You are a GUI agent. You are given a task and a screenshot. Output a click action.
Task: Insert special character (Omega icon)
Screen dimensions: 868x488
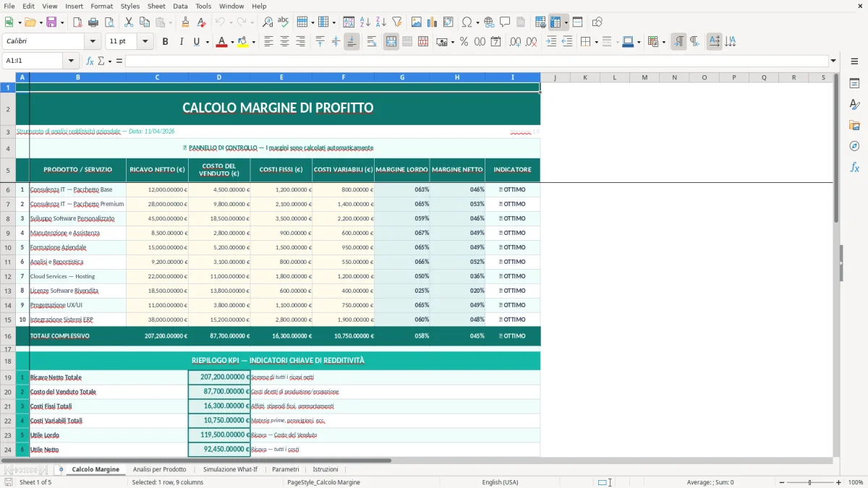coord(467,22)
